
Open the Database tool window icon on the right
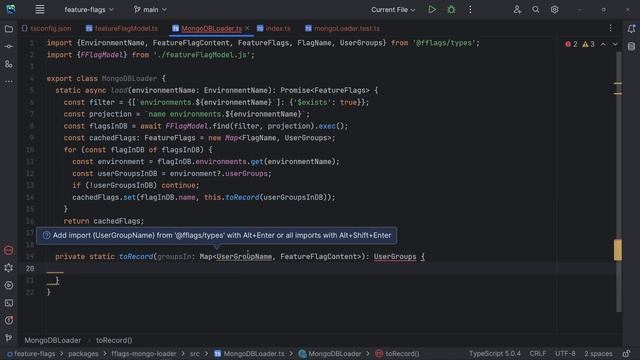point(631,46)
